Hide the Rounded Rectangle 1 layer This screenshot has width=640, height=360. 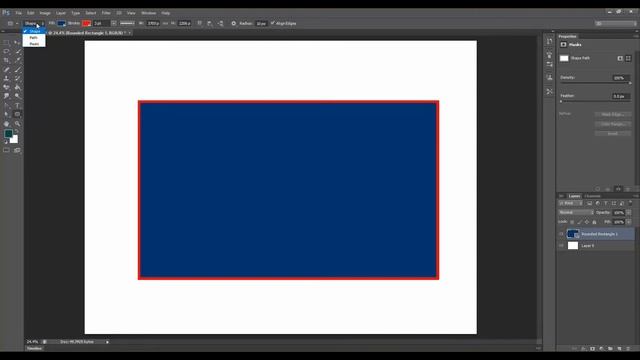tap(561, 234)
